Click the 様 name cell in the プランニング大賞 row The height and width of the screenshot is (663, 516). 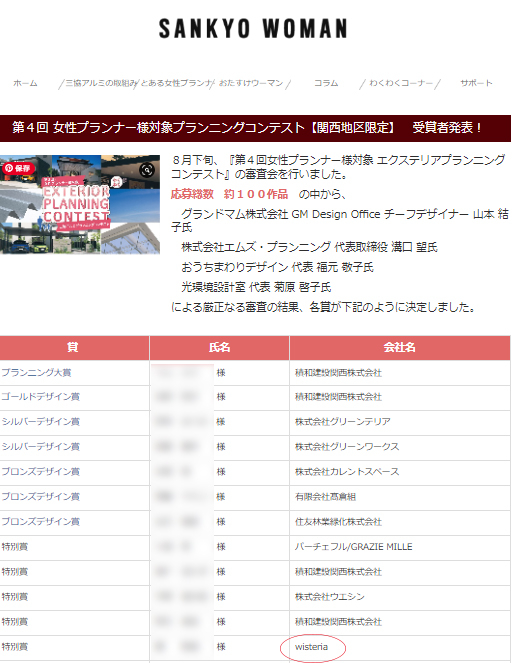point(220,373)
